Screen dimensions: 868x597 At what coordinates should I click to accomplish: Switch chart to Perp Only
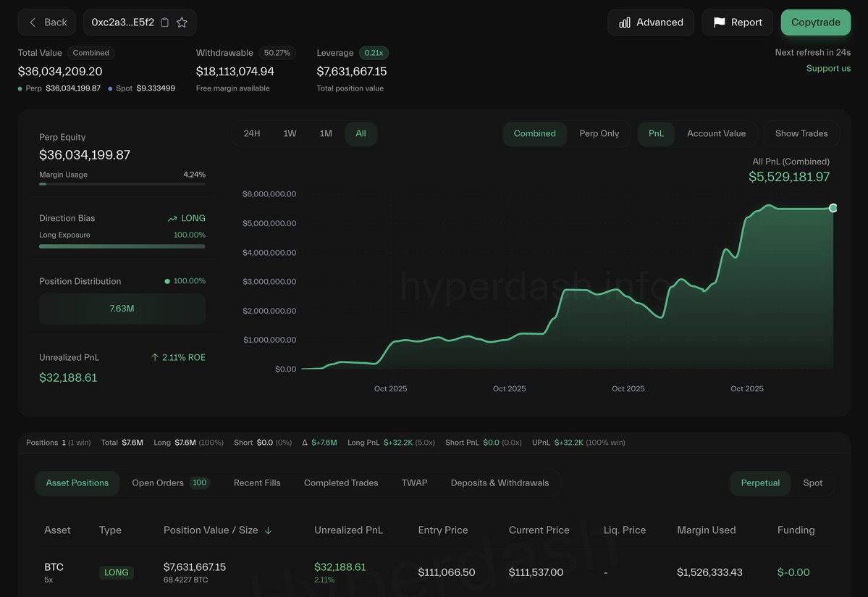(x=599, y=133)
